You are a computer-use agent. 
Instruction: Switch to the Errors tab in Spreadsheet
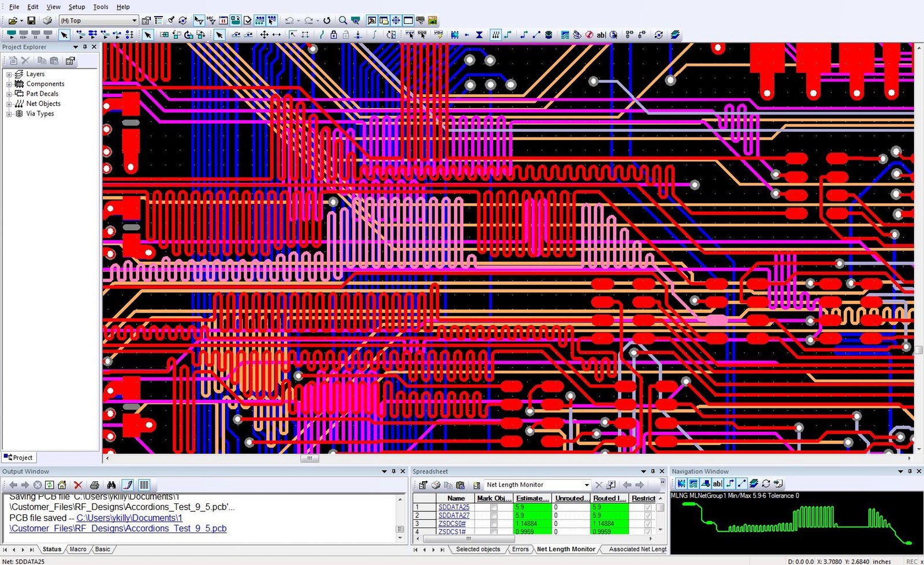(520, 549)
